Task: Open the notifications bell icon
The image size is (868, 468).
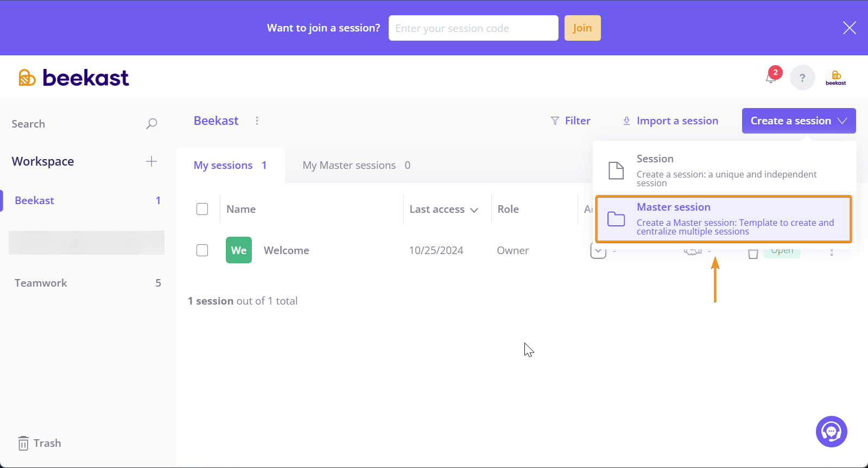Action: pos(771,78)
